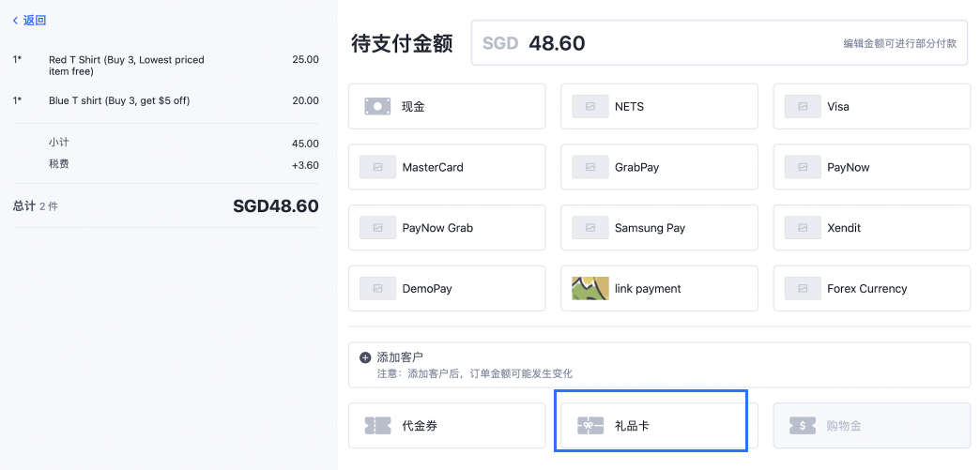This screenshot has width=980, height=470.
Task: Choose Samsung Pay payment method
Action: click(659, 228)
